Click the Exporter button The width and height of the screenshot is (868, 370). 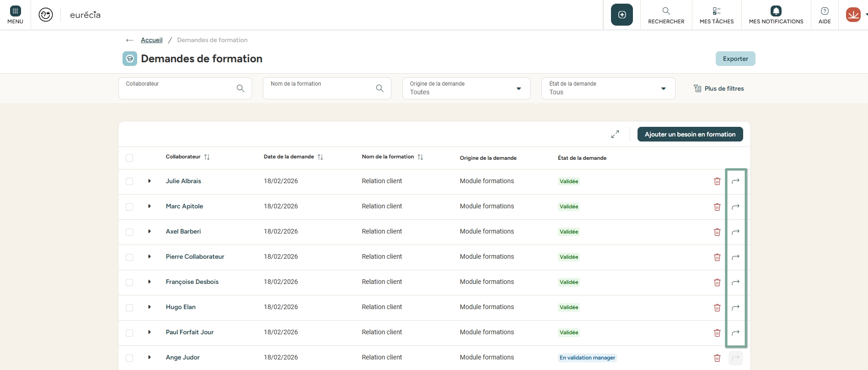(x=735, y=59)
